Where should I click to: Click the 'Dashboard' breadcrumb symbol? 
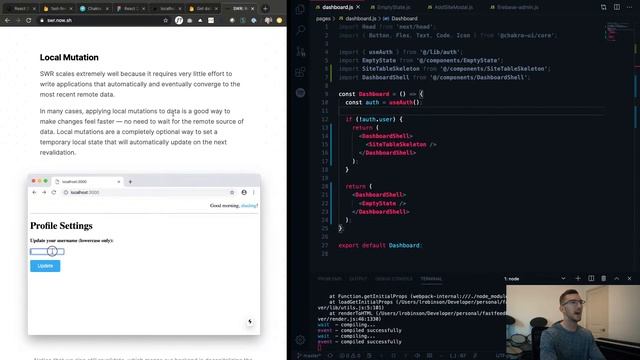404,18
